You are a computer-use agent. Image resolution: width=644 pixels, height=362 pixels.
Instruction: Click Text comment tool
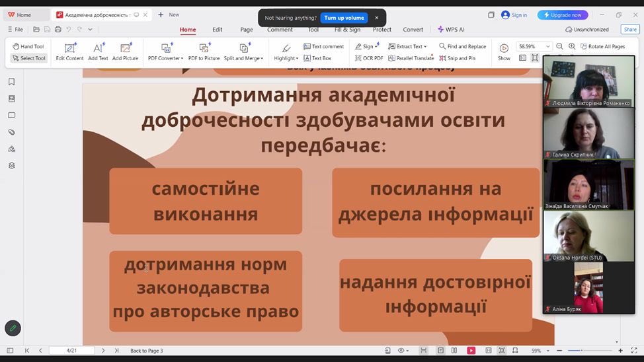(x=323, y=46)
